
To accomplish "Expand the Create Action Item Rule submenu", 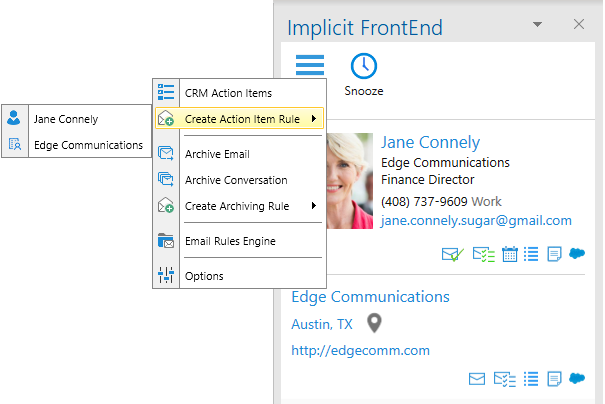I will click(240, 120).
